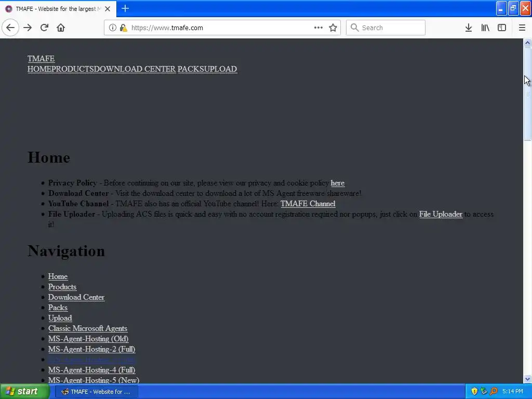This screenshot has width=532, height=399.
Task: Restore down the Firefox window
Action: tap(513, 8)
